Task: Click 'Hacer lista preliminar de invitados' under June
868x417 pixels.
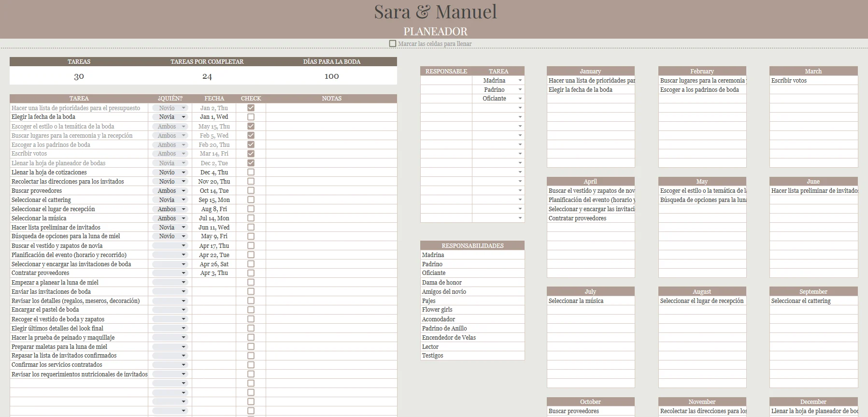Action: point(813,191)
